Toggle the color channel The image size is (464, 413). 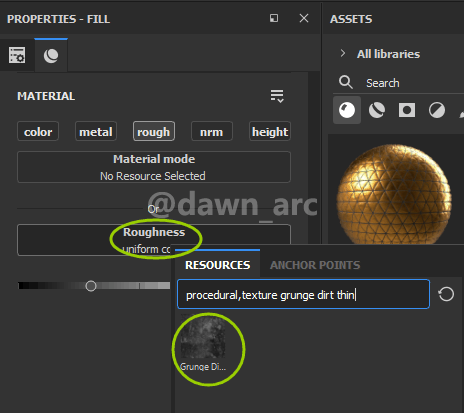[38, 131]
